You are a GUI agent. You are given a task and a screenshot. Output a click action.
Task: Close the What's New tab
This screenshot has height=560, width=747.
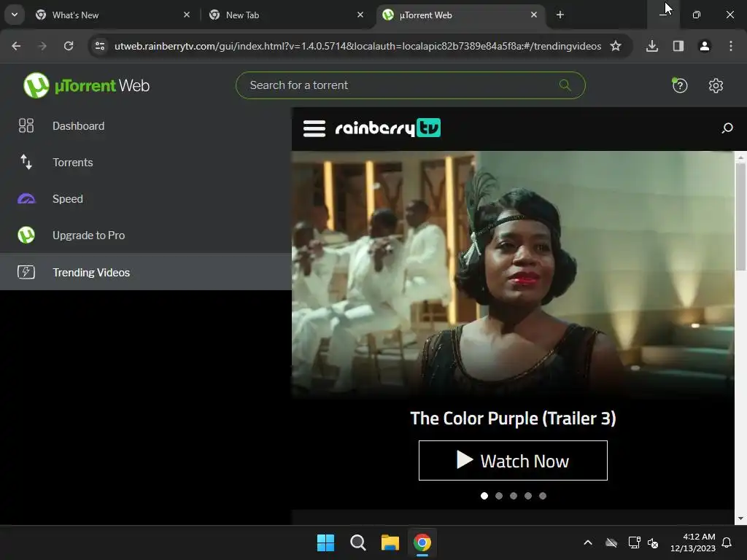coord(187,15)
